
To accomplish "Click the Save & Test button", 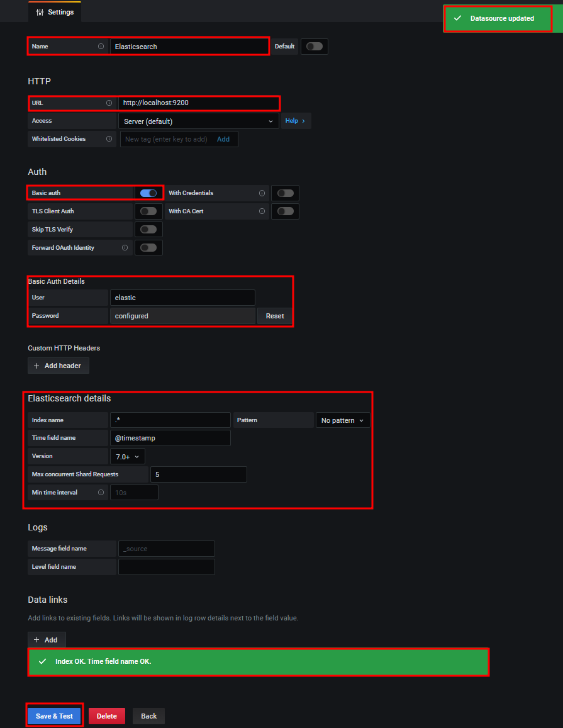I will coord(54,716).
